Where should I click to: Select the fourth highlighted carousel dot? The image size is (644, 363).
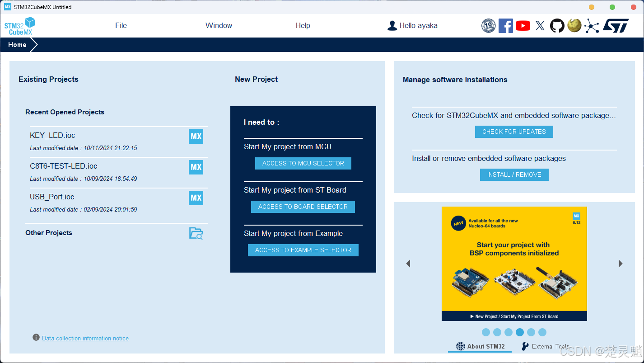(520, 332)
